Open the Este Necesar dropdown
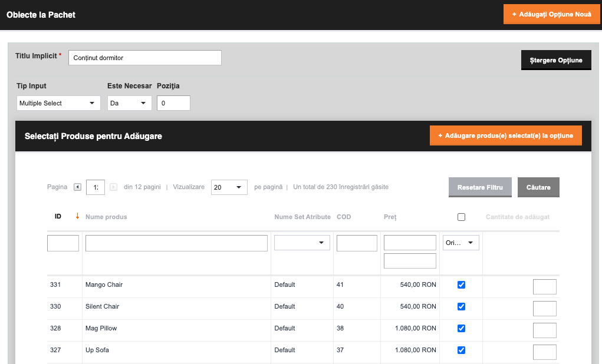The image size is (602, 364). coord(129,103)
